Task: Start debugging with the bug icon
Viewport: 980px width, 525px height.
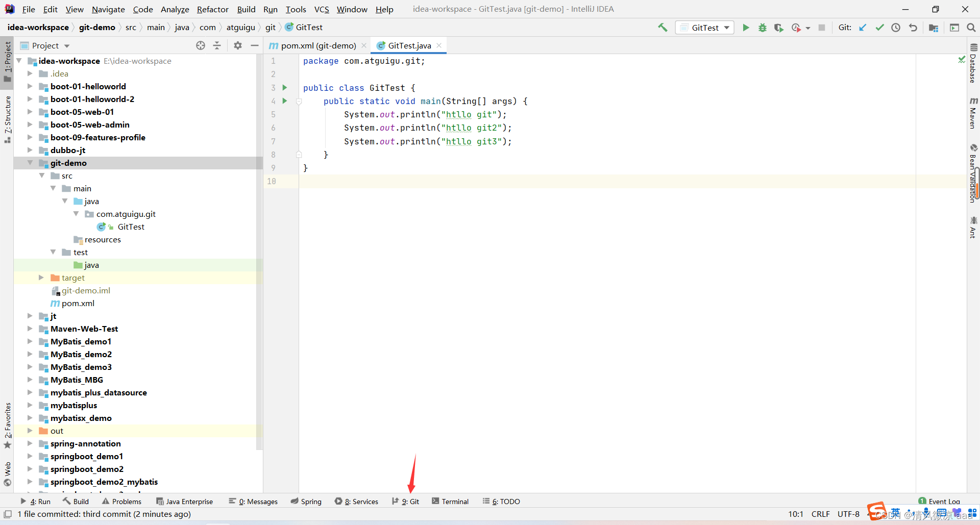Action: pyautogui.click(x=762, y=28)
